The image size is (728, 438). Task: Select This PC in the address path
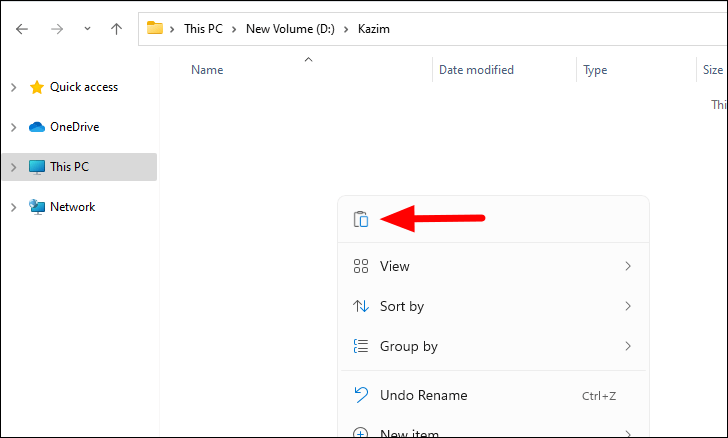pos(203,29)
